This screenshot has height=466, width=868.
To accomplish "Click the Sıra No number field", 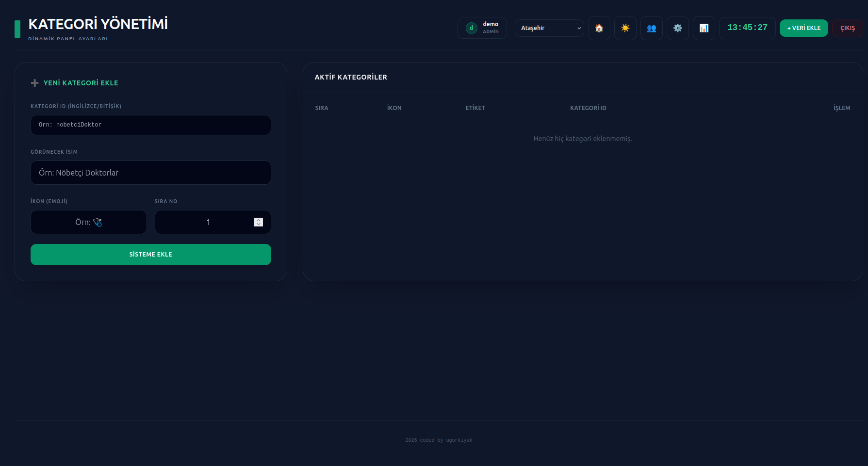I will pos(213,222).
